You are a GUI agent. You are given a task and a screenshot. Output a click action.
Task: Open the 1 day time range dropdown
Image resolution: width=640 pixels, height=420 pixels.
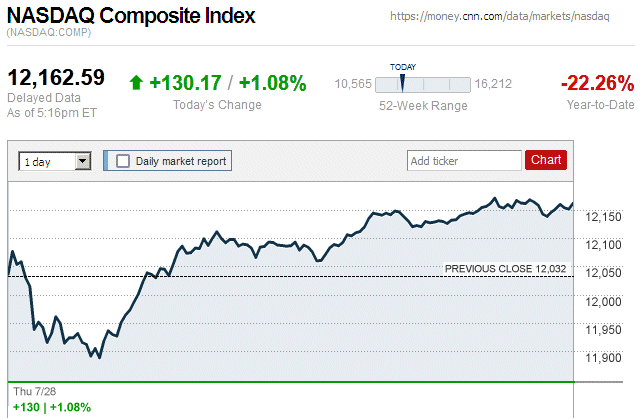coord(55,160)
